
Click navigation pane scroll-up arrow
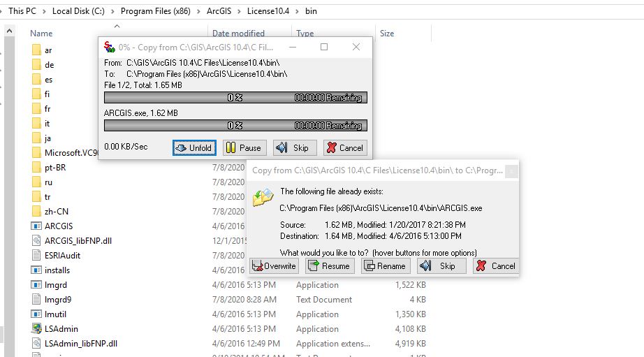10,31
